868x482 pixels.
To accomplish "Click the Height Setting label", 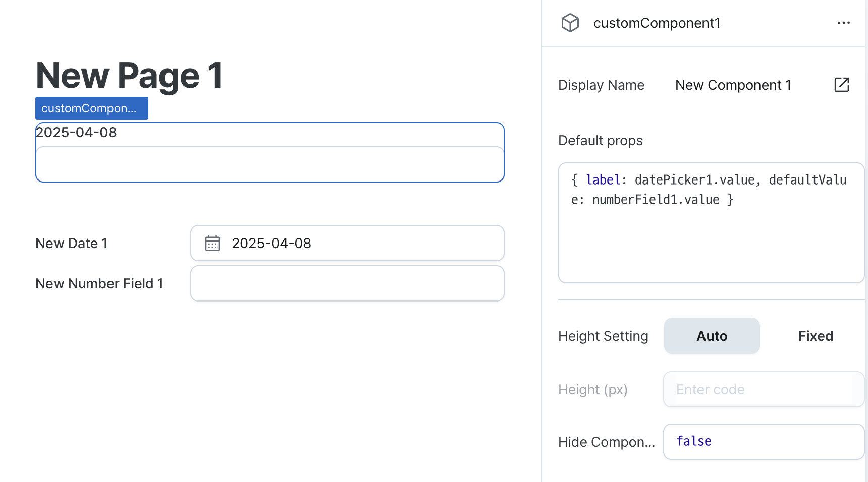I will pyautogui.click(x=603, y=336).
